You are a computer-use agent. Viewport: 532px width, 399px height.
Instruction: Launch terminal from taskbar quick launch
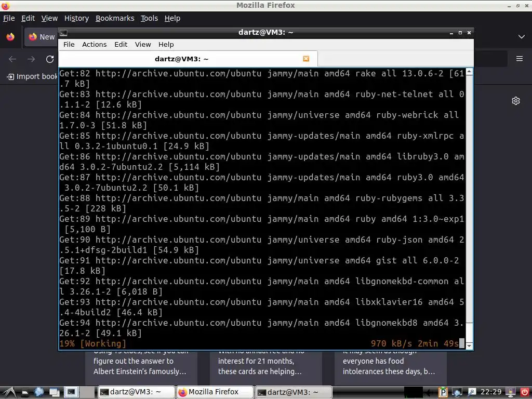click(71, 392)
